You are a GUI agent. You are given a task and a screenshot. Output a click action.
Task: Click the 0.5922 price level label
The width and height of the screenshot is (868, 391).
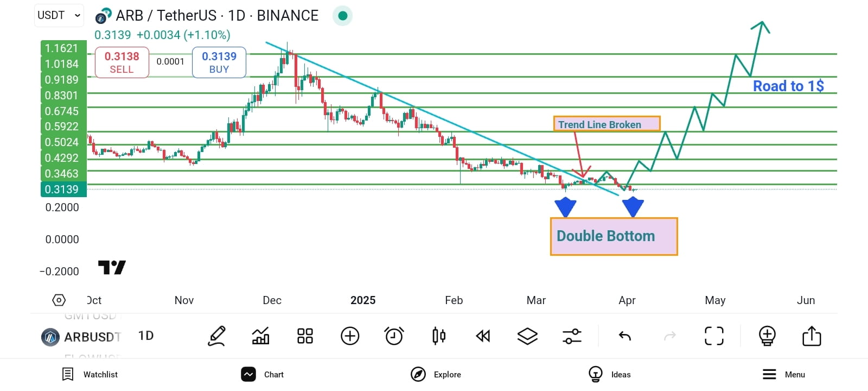tap(63, 127)
